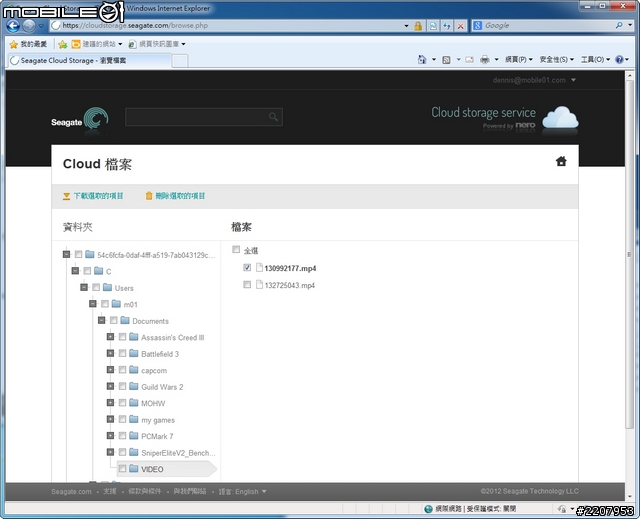Check the capcom folder checkbox
Screen dimensions: 640x519
(122, 370)
